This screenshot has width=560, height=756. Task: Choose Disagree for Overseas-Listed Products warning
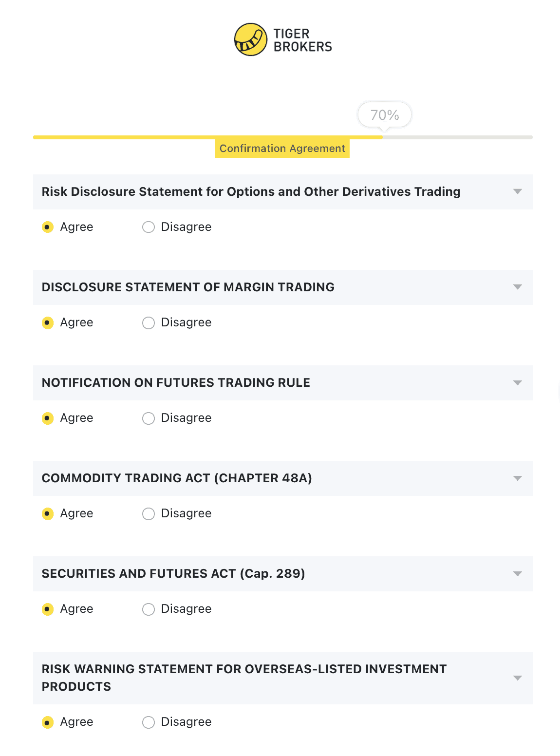coord(149,722)
